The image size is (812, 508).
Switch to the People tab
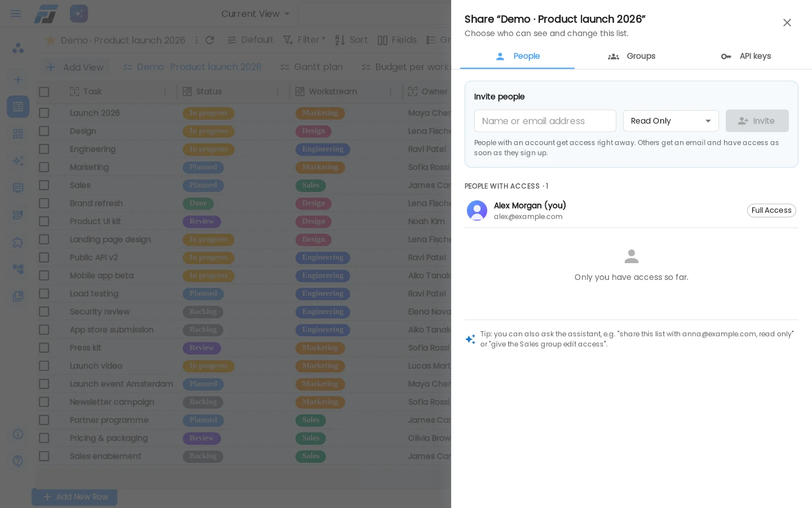tap(517, 56)
